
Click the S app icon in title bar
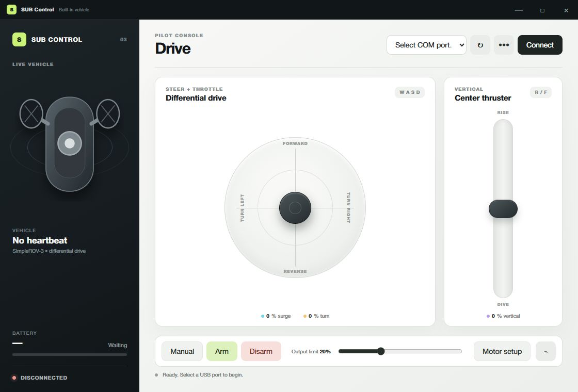click(x=11, y=10)
